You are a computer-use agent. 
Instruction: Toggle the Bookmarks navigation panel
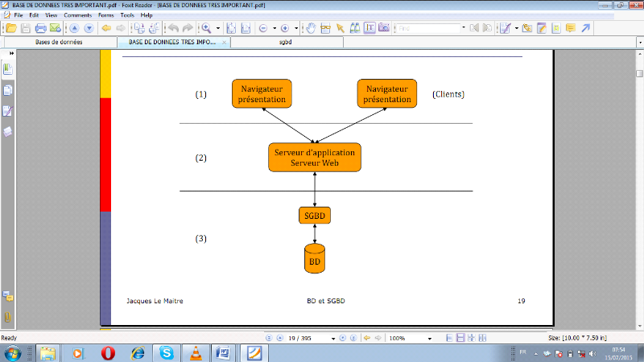(8, 70)
